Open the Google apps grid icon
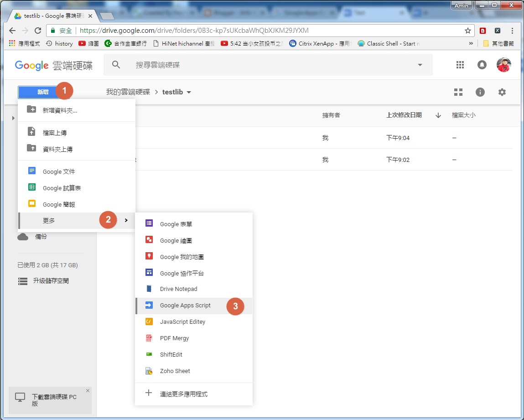Viewport: 524px width, 420px height. [x=460, y=65]
